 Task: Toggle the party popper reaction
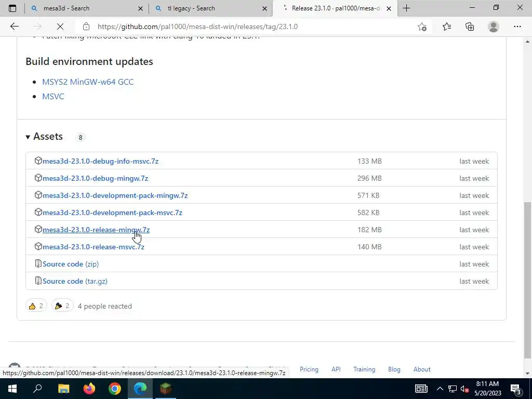(62, 306)
